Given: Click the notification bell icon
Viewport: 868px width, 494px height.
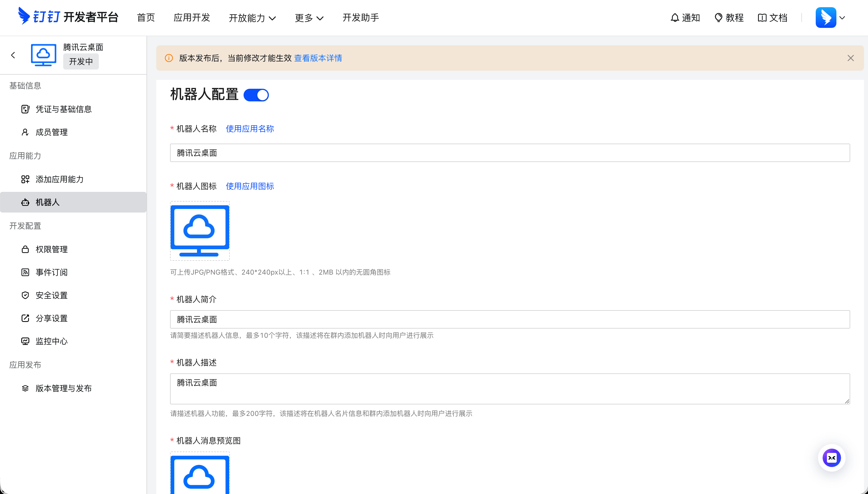Looking at the screenshot, I should tap(675, 18).
